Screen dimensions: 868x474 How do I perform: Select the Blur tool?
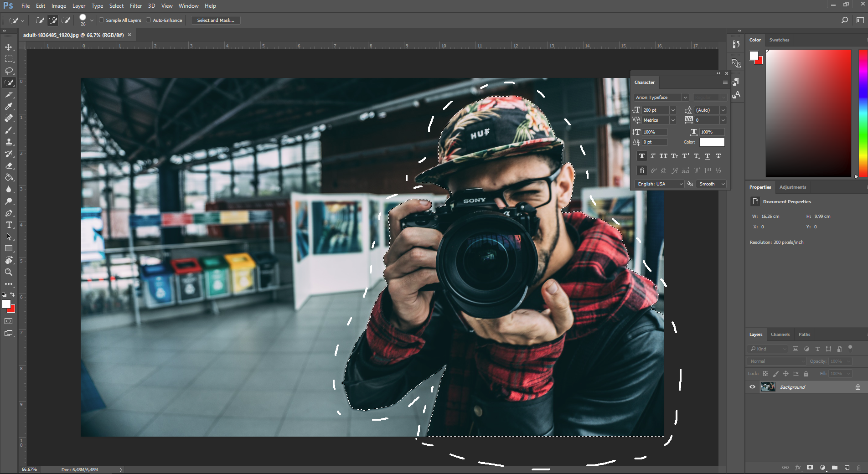coord(9,189)
